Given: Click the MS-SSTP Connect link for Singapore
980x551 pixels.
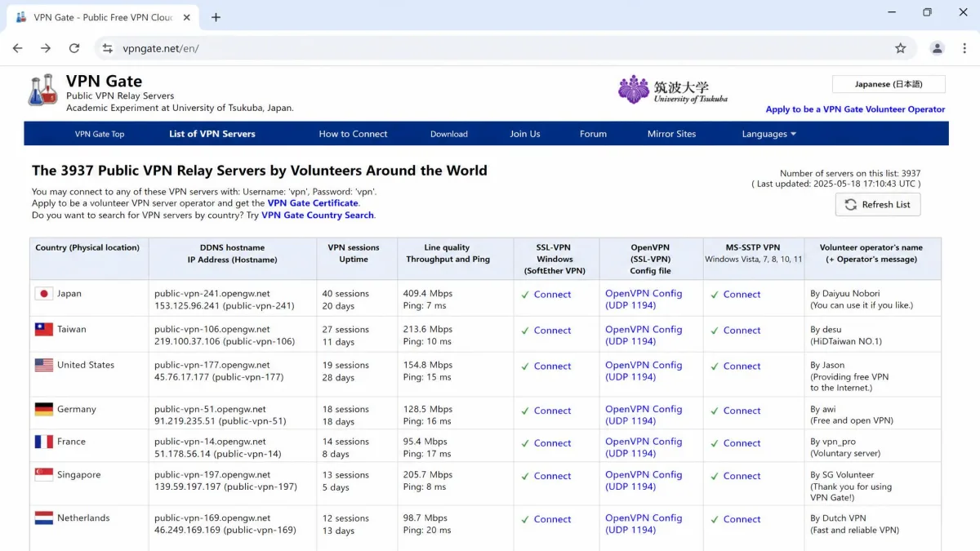Looking at the screenshot, I should pos(742,476).
